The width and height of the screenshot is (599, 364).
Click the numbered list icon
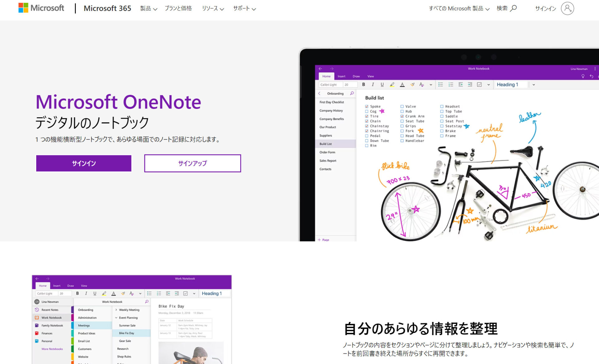pos(451,85)
